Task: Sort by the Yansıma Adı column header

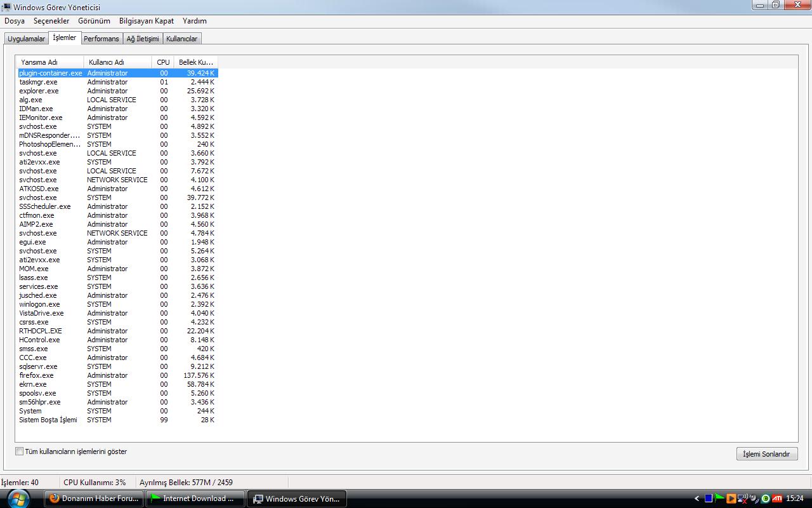Action: tap(49, 62)
